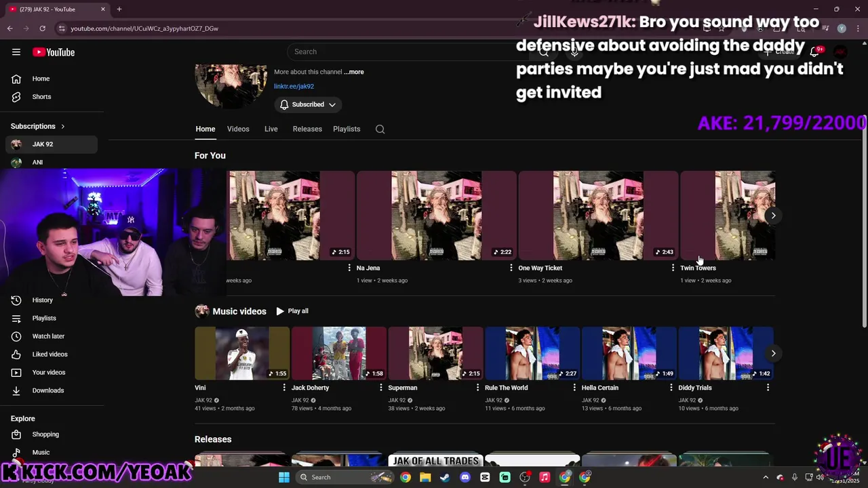Screen dimensions: 868x488
Task: Open the Rule The World thumbnail
Action: (532, 353)
